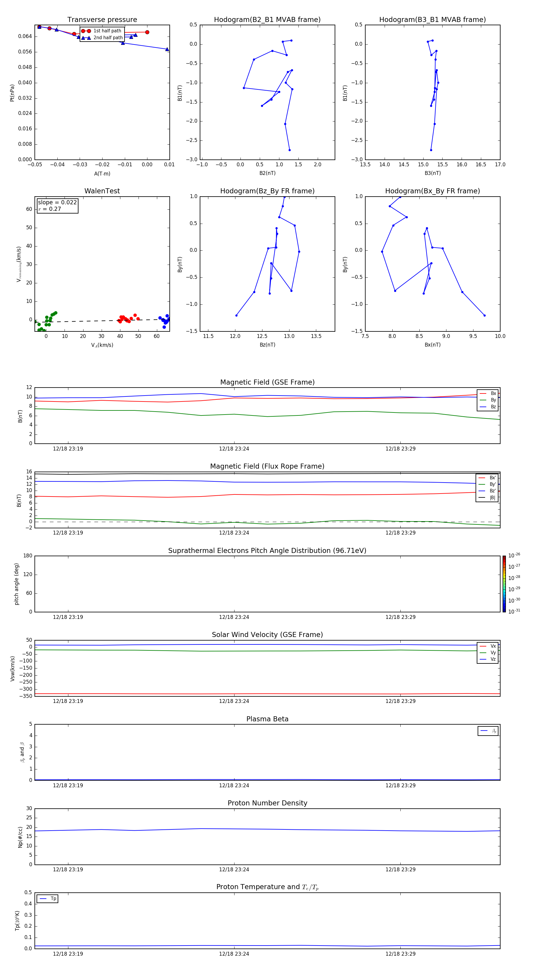Click the Bz(nT) x-axis label

[x=267, y=345]
